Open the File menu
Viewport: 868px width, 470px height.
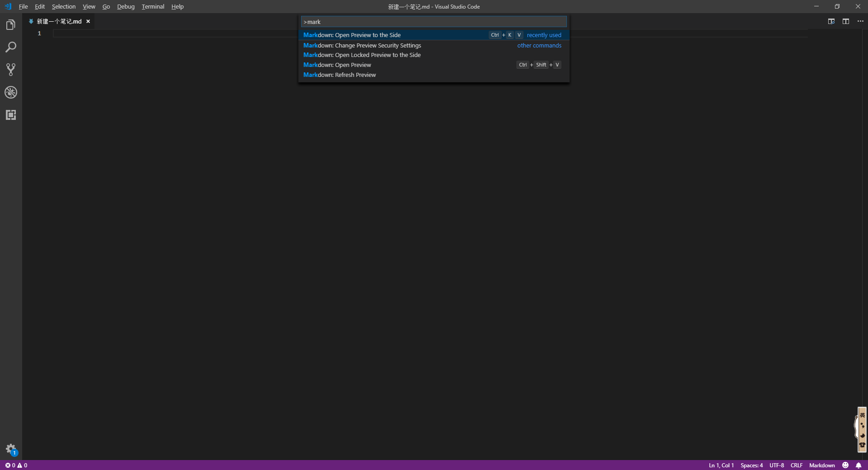pos(23,6)
